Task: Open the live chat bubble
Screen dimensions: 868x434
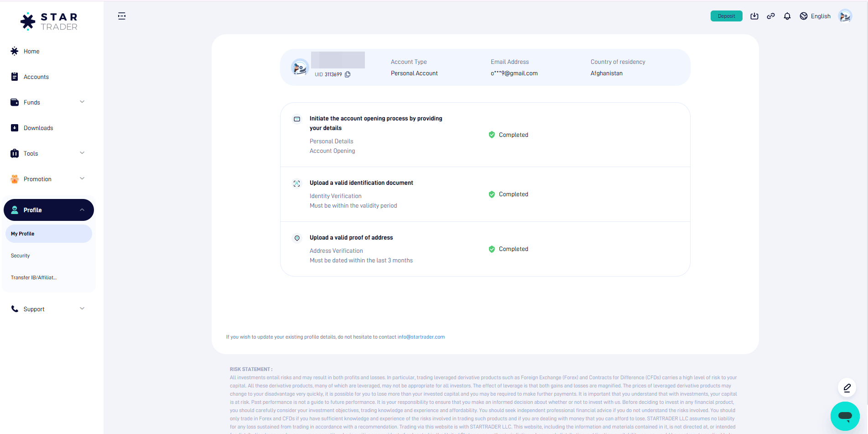Action: tap(845, 416)
